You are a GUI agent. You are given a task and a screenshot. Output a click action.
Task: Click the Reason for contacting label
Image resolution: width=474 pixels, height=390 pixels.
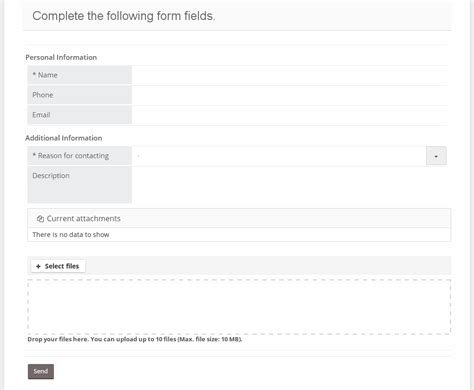click(71, 156)
